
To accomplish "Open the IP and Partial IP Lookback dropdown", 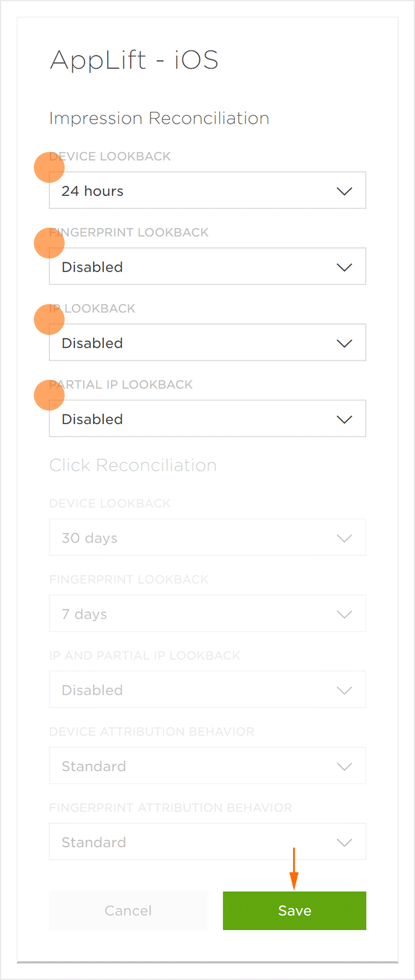I will point(207,690).
